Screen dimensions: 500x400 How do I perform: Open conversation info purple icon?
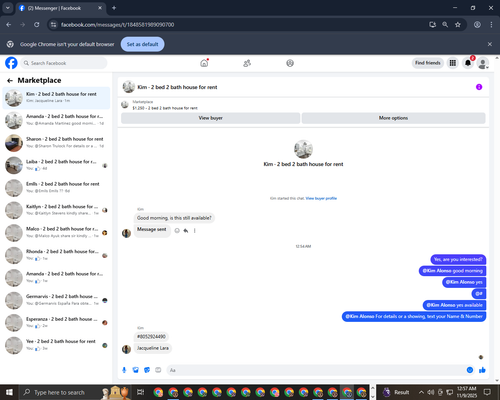[x=479, y=87]
